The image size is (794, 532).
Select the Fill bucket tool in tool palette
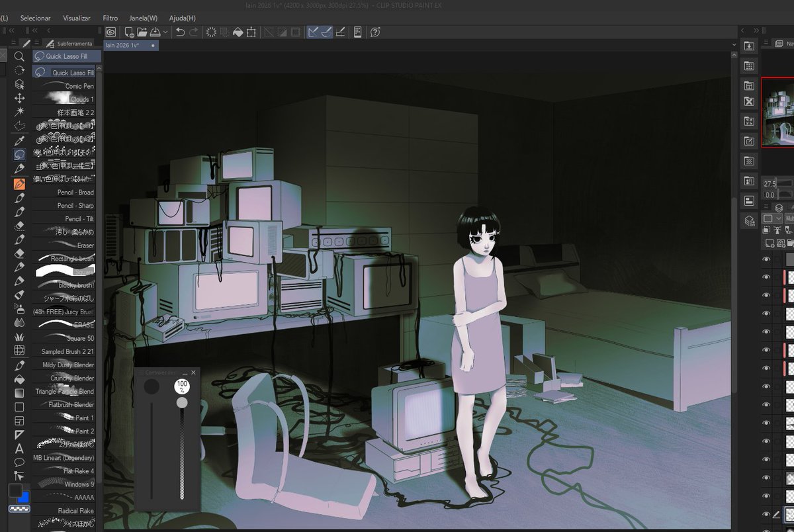tap(19, 379)
